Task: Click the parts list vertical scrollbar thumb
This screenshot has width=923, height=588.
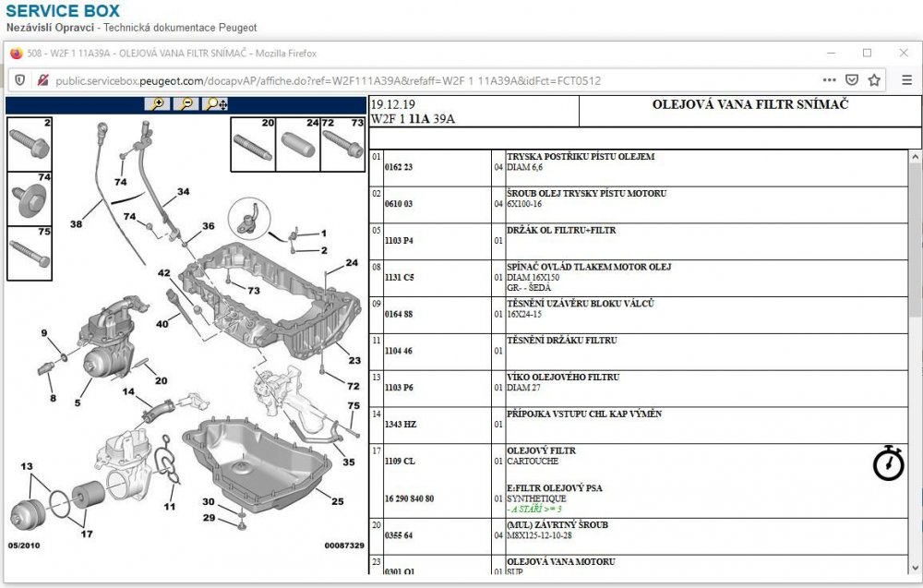Action: click(x=915, y=241)
